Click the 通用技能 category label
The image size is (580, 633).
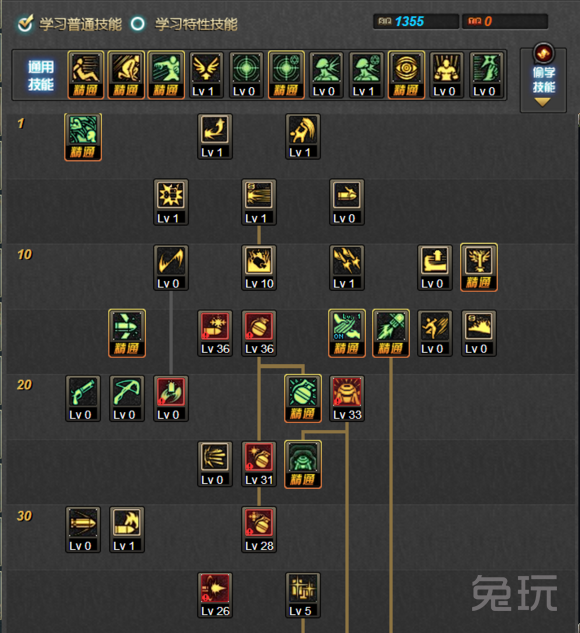(x=40, y=75)
